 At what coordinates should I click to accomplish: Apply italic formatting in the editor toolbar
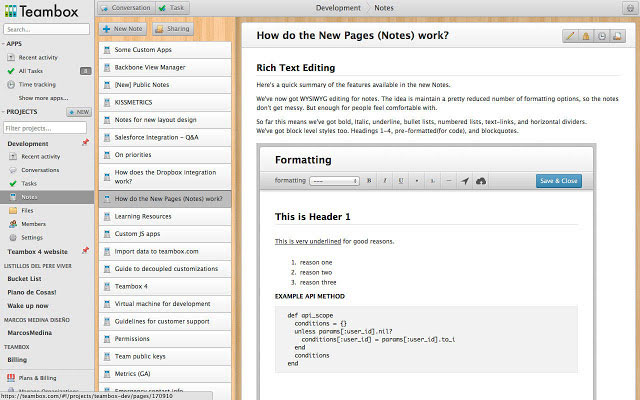click(384, 181)
